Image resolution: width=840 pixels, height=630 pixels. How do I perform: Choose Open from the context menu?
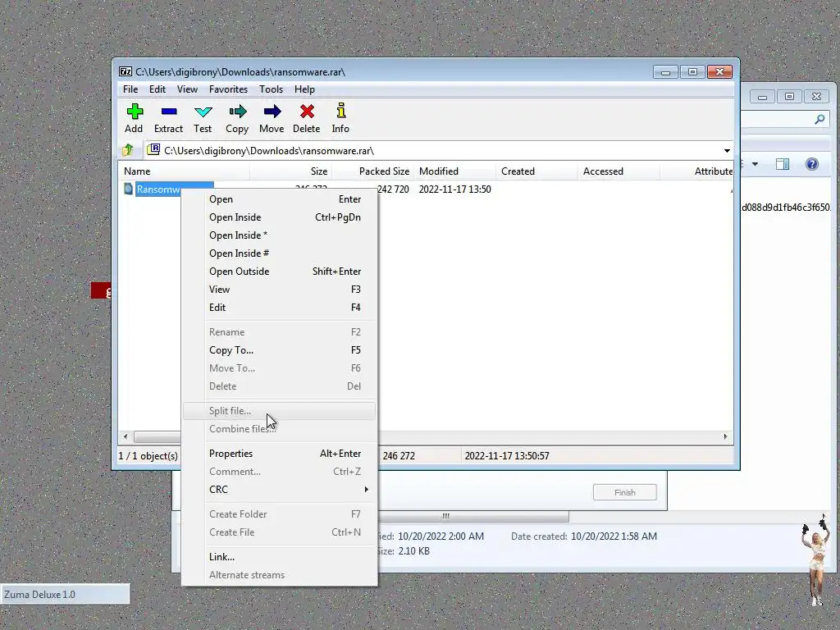click(x=279, y=199)
